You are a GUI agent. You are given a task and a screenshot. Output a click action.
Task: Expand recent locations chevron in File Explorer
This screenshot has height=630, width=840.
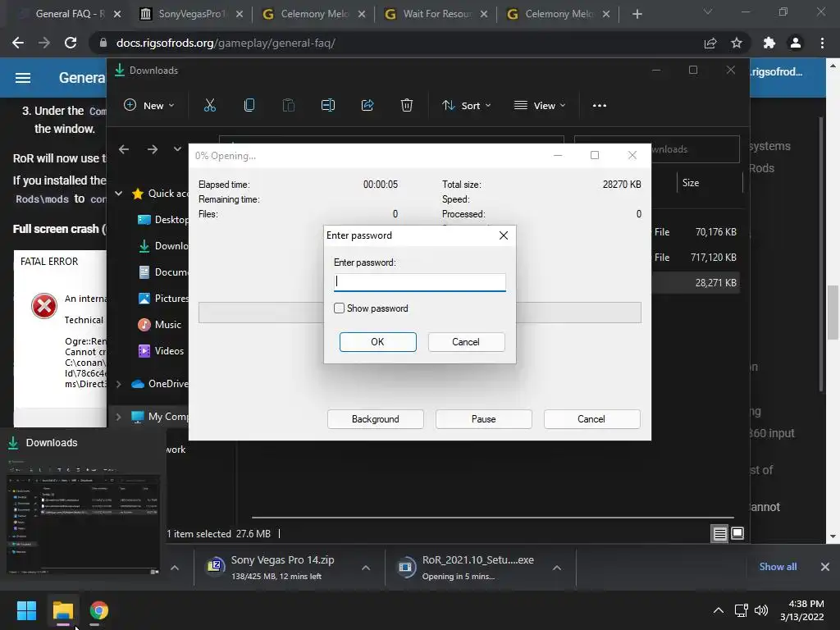177,149
